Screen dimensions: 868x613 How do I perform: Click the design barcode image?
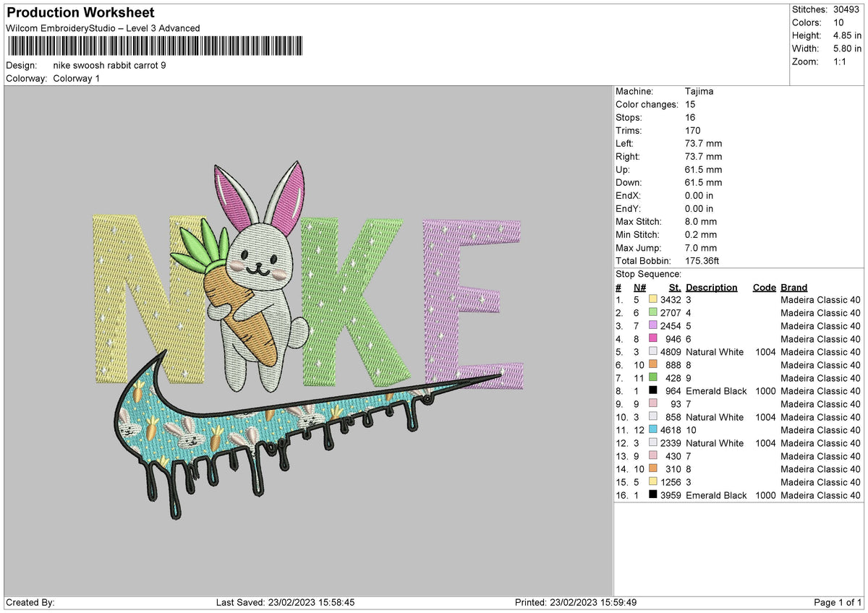click(x=156, y=46)
